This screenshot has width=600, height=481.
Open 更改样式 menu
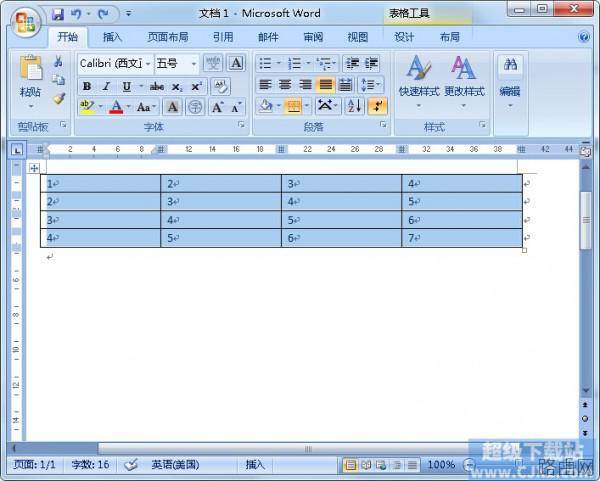point(464,81)
